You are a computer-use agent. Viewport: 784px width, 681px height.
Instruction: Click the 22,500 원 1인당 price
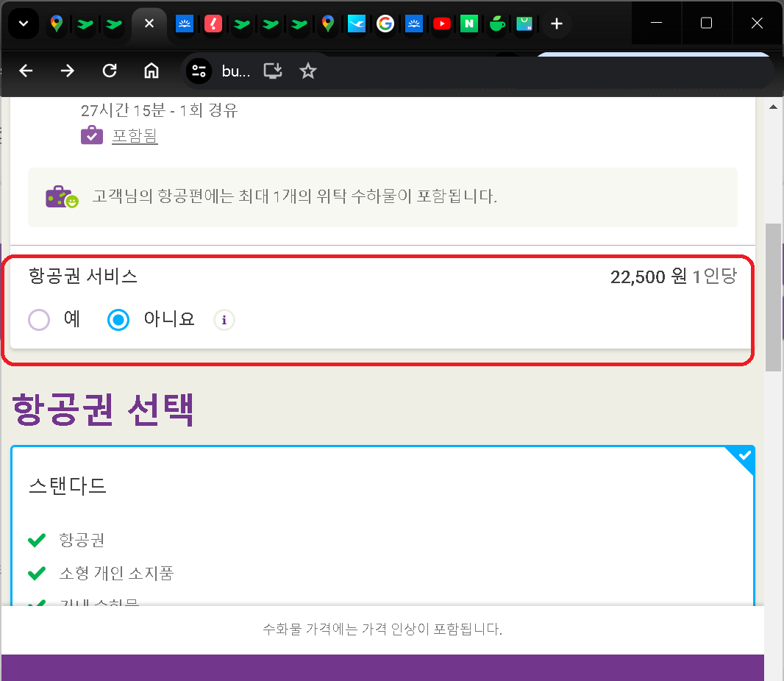[x=674, y=276]
